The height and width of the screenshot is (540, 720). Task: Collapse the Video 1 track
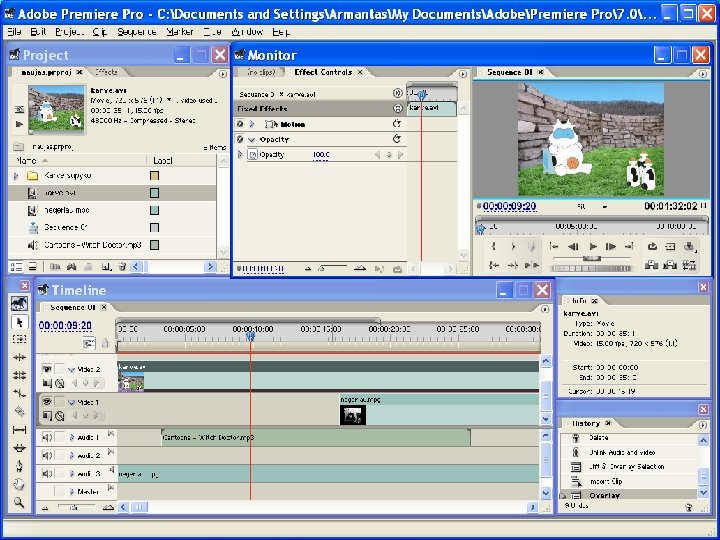71,402
